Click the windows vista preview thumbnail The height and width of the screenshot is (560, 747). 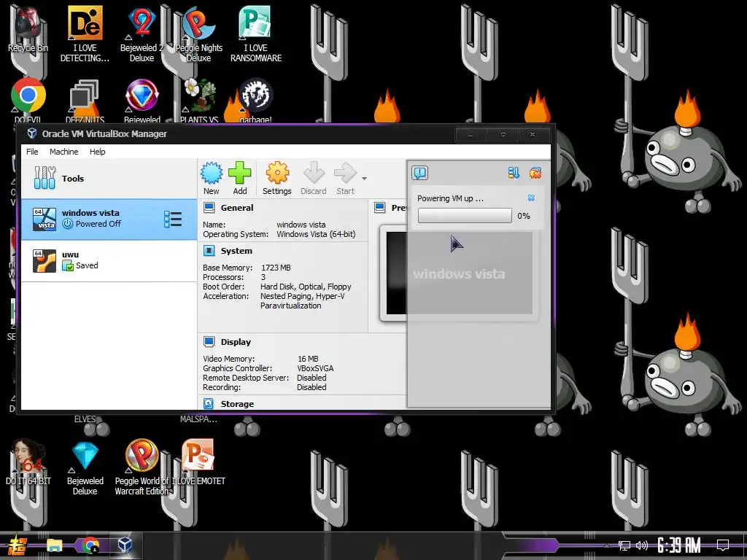460,273
